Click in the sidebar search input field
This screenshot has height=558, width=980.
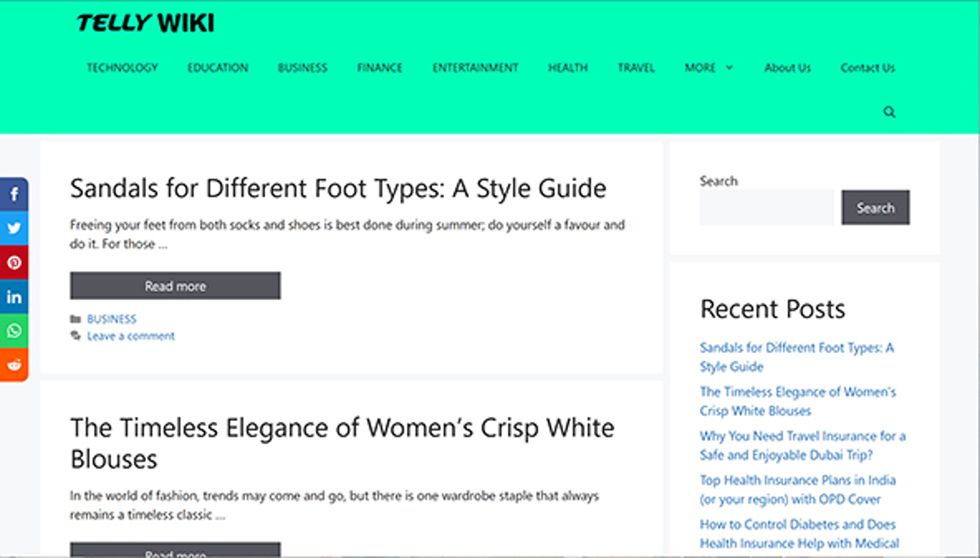click(766, 208)
